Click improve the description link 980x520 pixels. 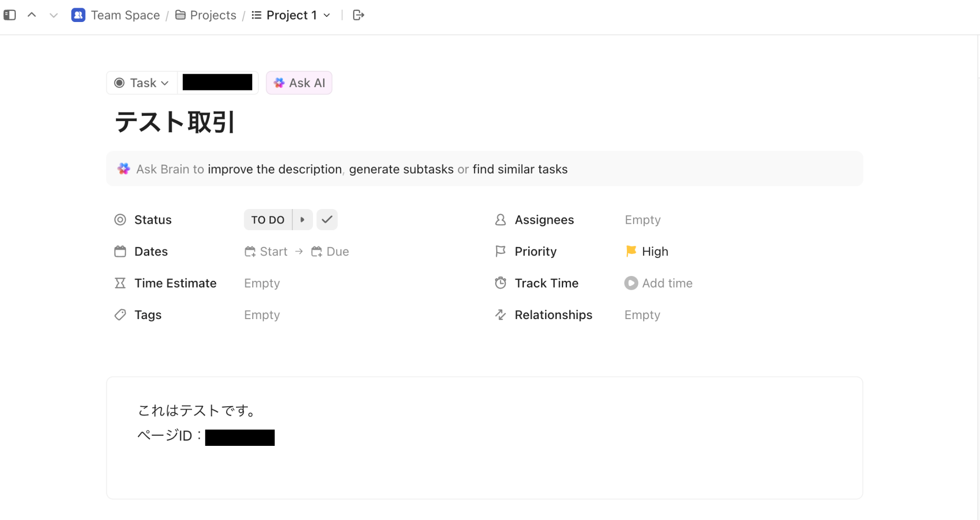click(x=275, y=169)
